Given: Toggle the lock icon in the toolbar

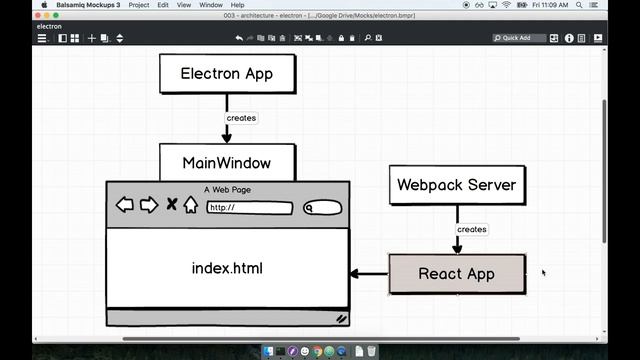Looking at the screenshot, I should coord(341,38).
